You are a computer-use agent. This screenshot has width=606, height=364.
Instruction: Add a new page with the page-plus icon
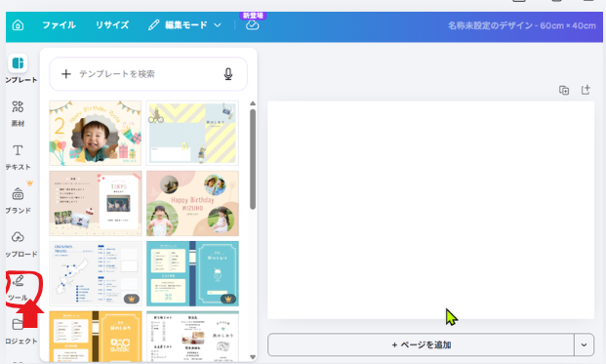[x=586, y=90]
